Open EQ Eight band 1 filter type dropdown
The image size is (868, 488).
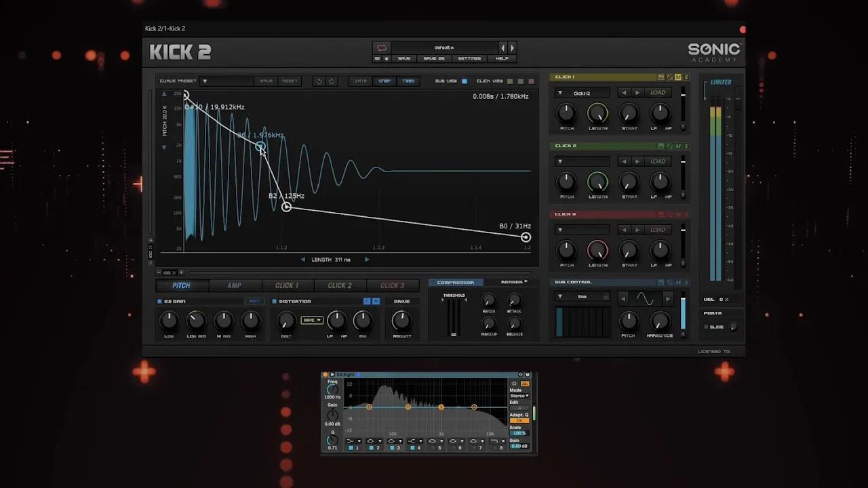353,441
